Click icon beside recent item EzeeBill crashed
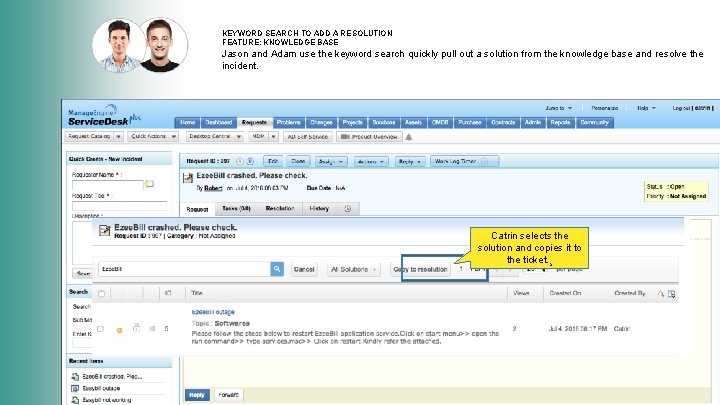The height and width of the screenshot is (405, 720). (75, 377)
